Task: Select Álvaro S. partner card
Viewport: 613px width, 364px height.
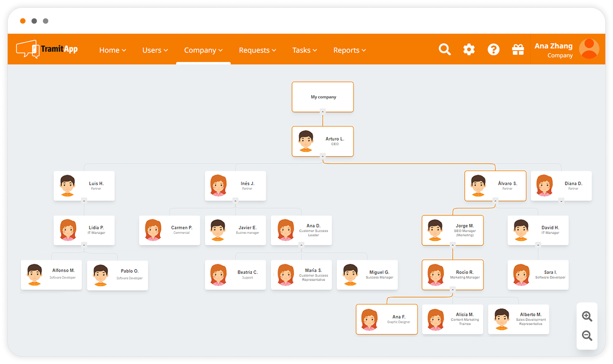Action: click(495, 186)
